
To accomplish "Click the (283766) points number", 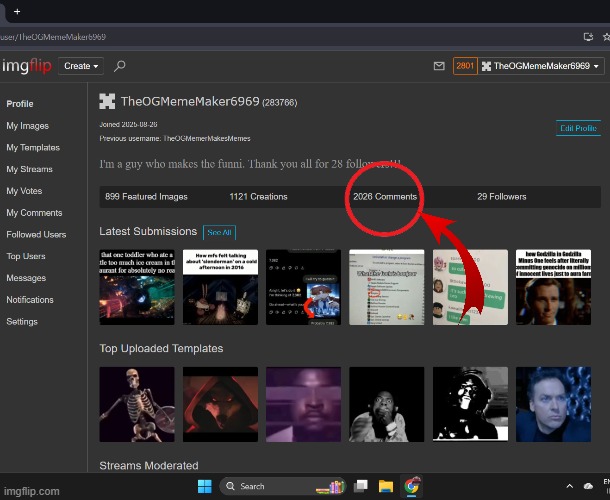I will point(280,103).
